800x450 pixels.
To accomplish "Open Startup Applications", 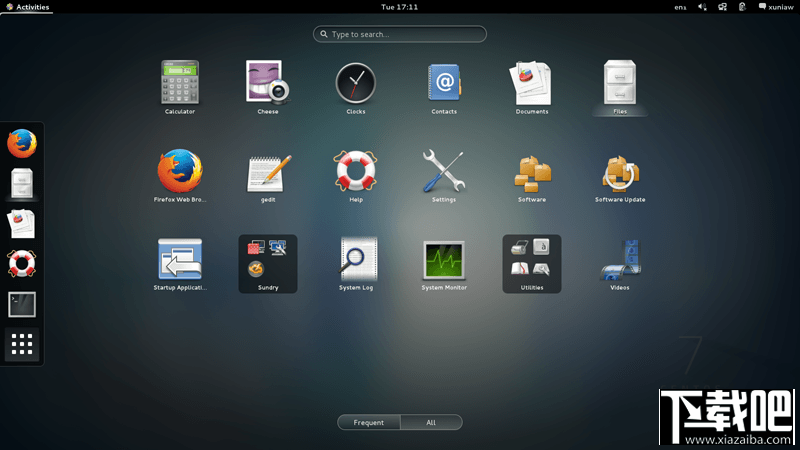I will coord(180,263).
